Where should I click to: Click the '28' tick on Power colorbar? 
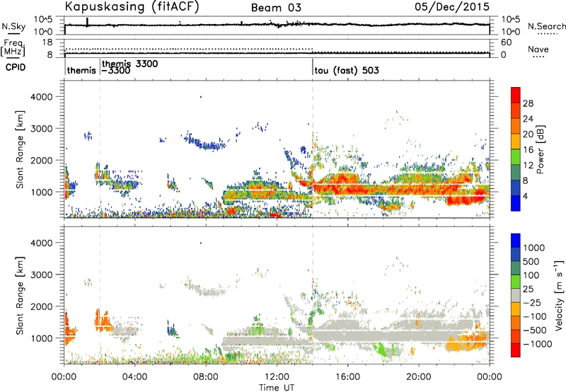pyautogui.click(x=528, y=103)
